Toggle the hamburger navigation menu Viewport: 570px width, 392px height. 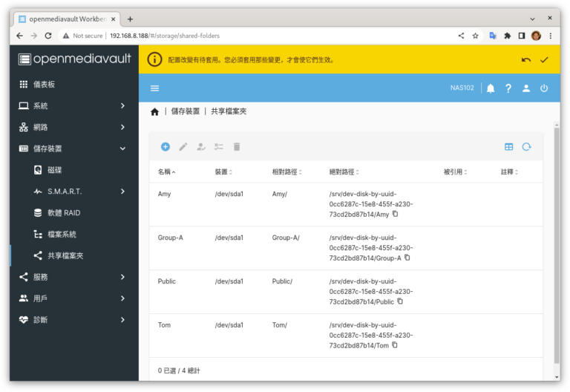pos(155,88)
